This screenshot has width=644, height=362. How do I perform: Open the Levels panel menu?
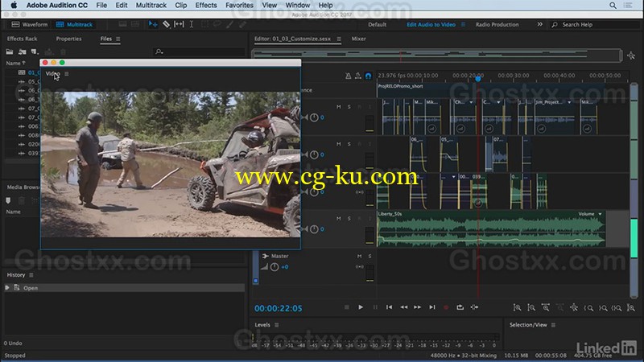pyautogui.click(x=276, y=325)
